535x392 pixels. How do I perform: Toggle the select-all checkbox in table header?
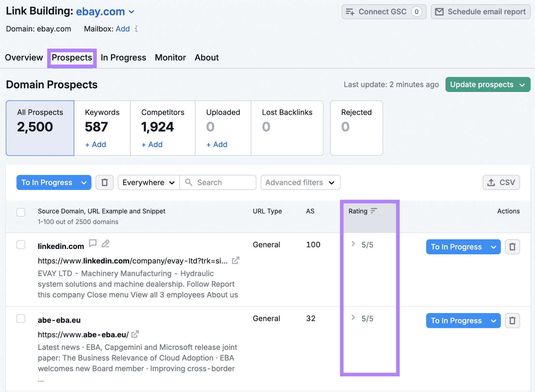coord(21,212)
